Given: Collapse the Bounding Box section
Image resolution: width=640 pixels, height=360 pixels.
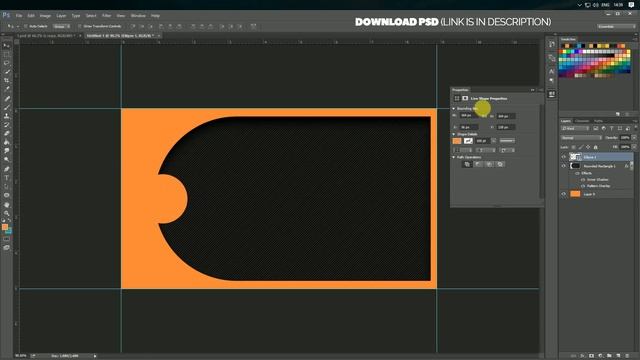Looking at the screenshot, I should 453,109.
